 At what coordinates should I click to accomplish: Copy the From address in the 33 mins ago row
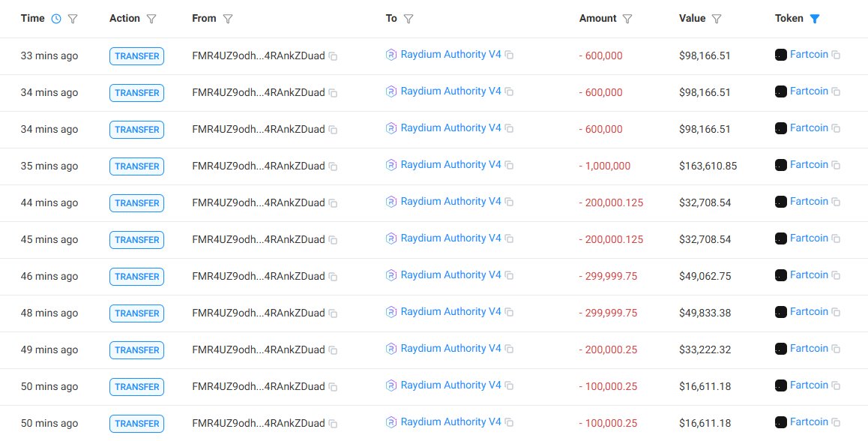click(x=333, y=56)
